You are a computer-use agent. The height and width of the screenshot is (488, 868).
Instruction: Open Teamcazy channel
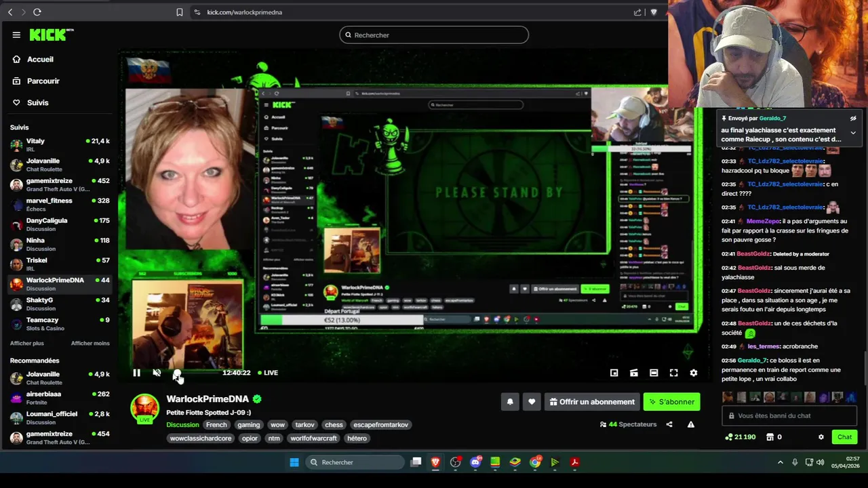point(60,324)
